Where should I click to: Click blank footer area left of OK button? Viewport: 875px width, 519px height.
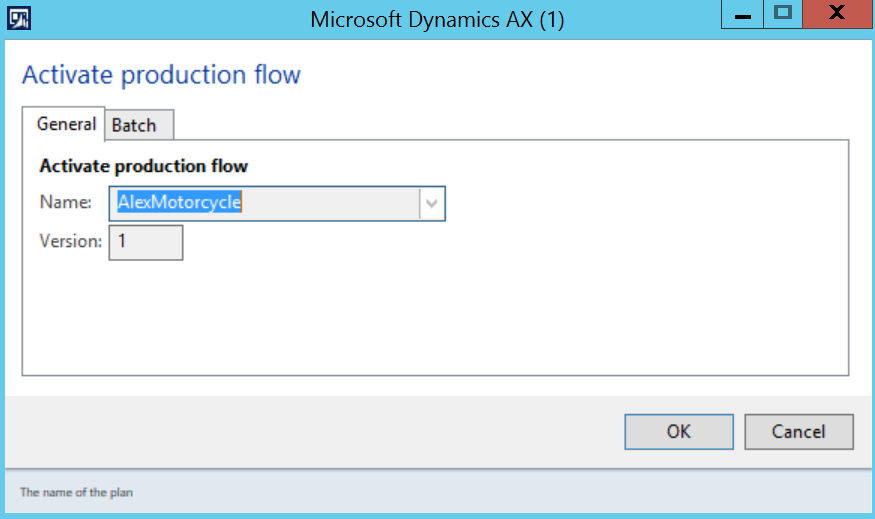point(300,432)
